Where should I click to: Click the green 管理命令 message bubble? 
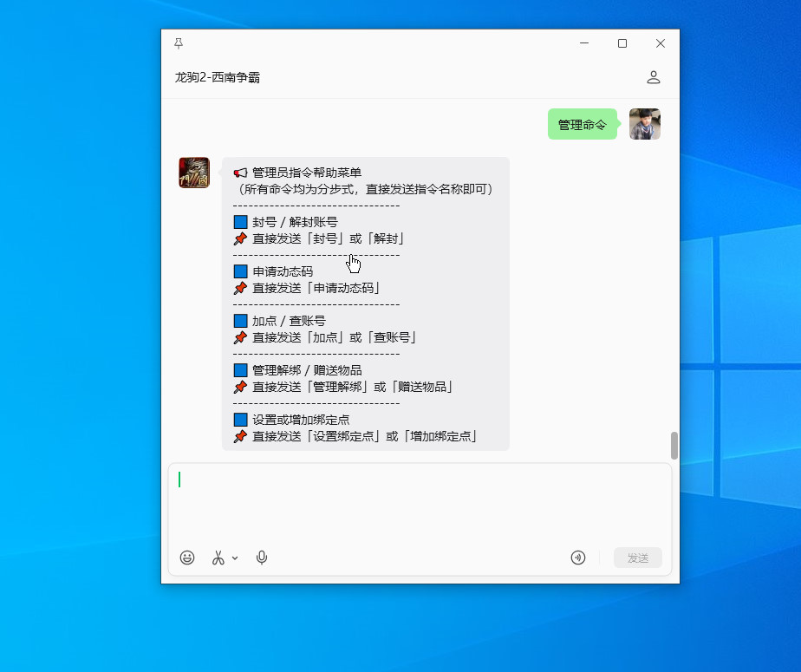583,124
